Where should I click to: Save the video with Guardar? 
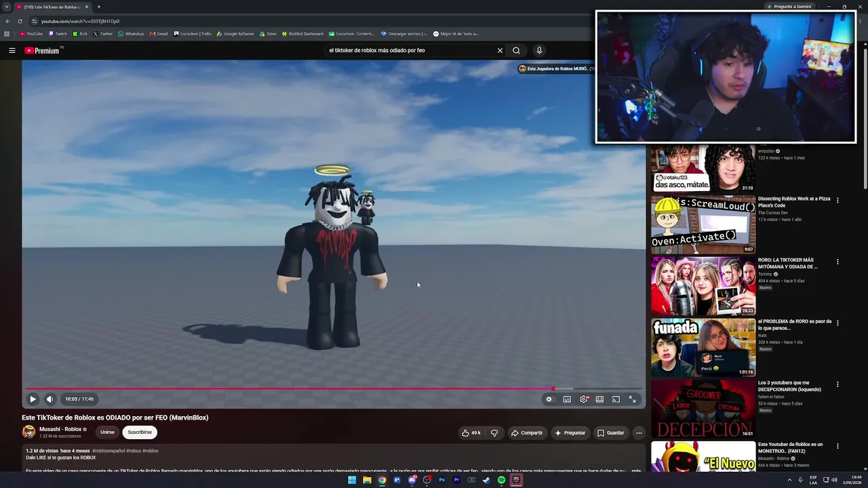point(610,432)
